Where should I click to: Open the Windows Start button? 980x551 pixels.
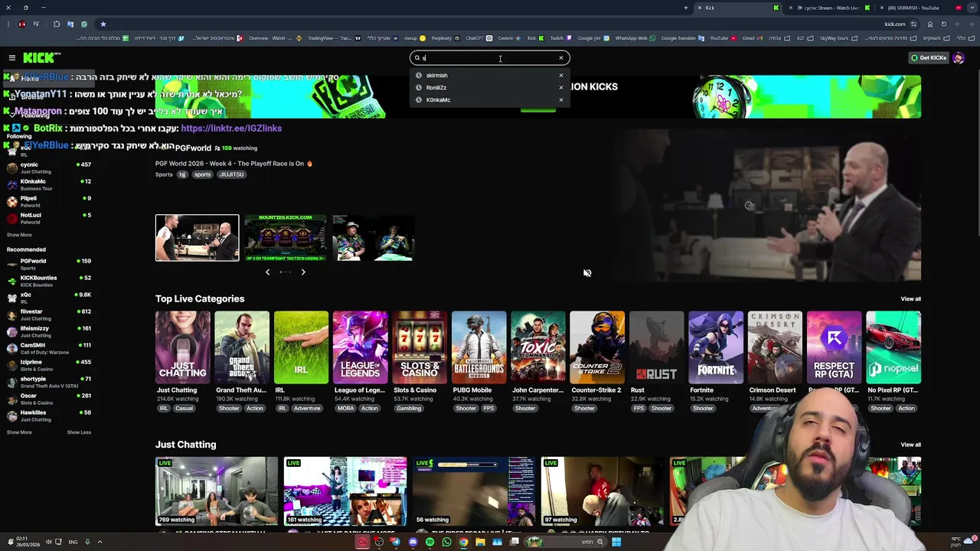coord(616,542)
